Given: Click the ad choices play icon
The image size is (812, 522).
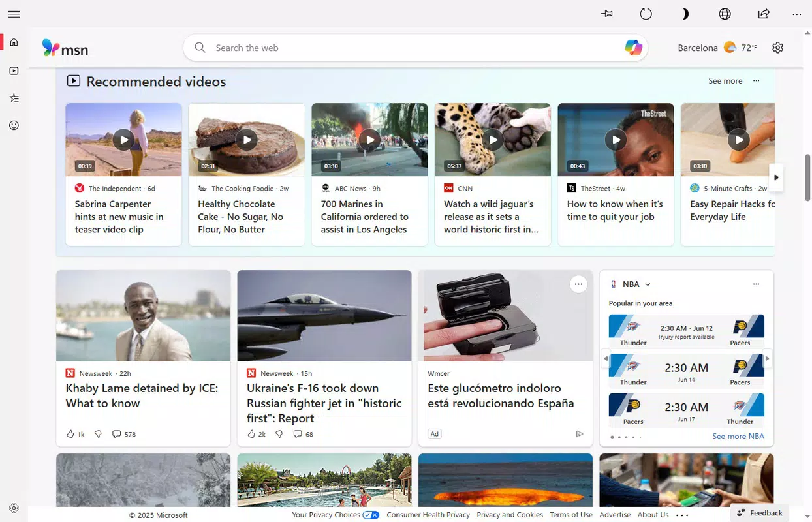Looking at the screenshot, I should (579, 434).
